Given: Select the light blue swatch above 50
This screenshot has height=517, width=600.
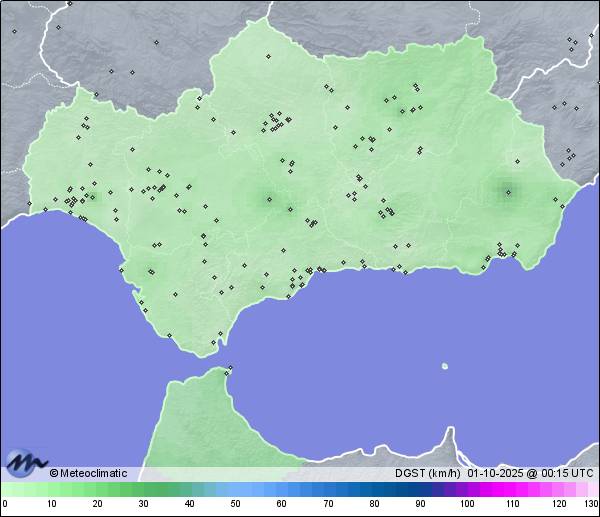Looking at the screenshot, I should pyautogui.click(x=236, y=489).
